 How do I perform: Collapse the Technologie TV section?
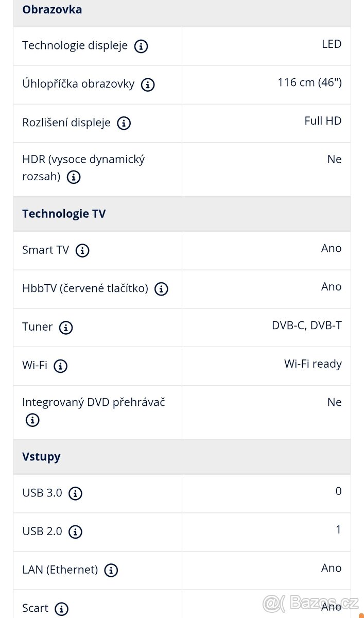tap(63, 213)
